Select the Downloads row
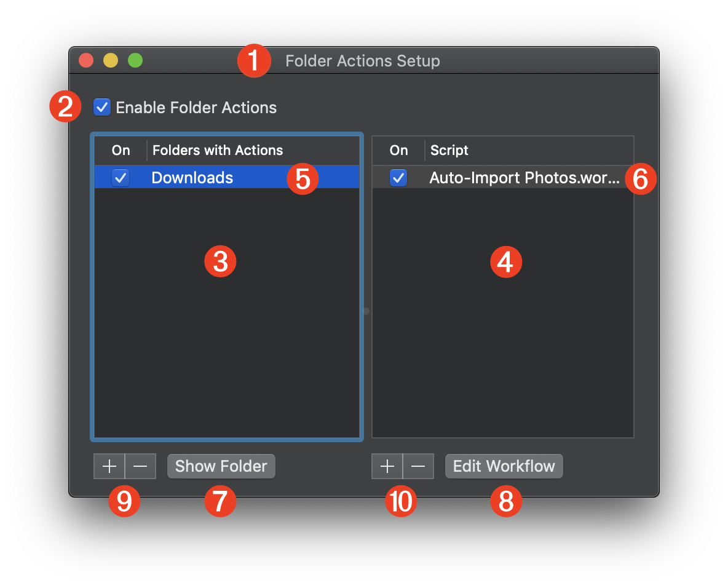 click(192, 178)
